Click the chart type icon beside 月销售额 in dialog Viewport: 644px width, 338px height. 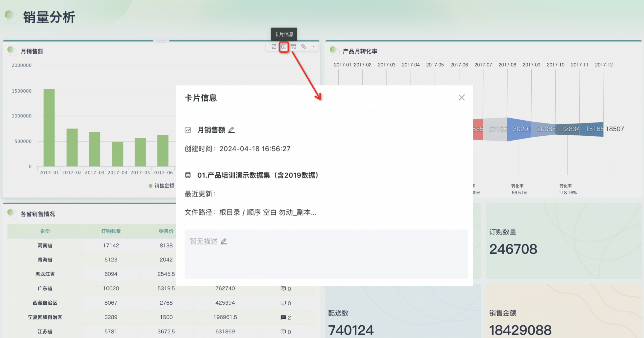tap(188, 130)
